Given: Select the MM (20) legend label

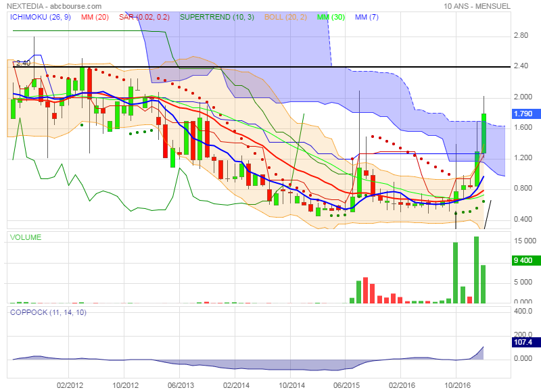Looking at the screenshot, I should tap(95, 18).
